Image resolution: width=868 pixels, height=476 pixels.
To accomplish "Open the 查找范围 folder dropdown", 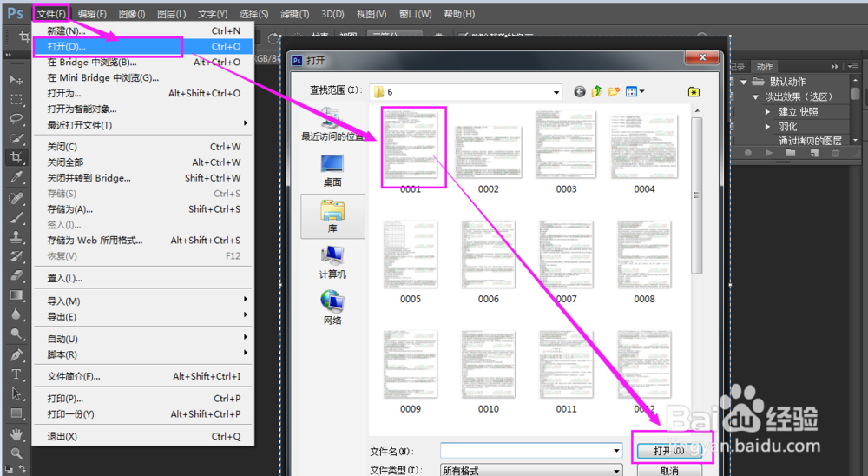I will [556, 93].
